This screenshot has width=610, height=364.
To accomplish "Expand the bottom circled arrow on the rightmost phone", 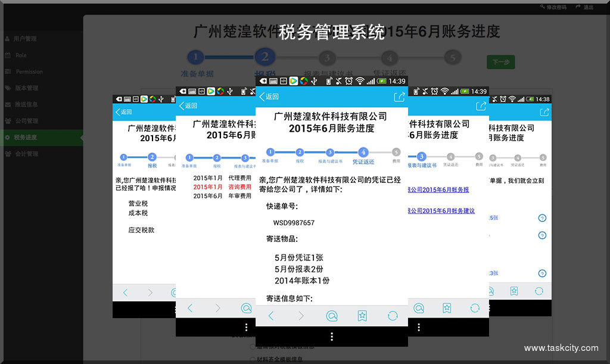I will tap(541, 273).
